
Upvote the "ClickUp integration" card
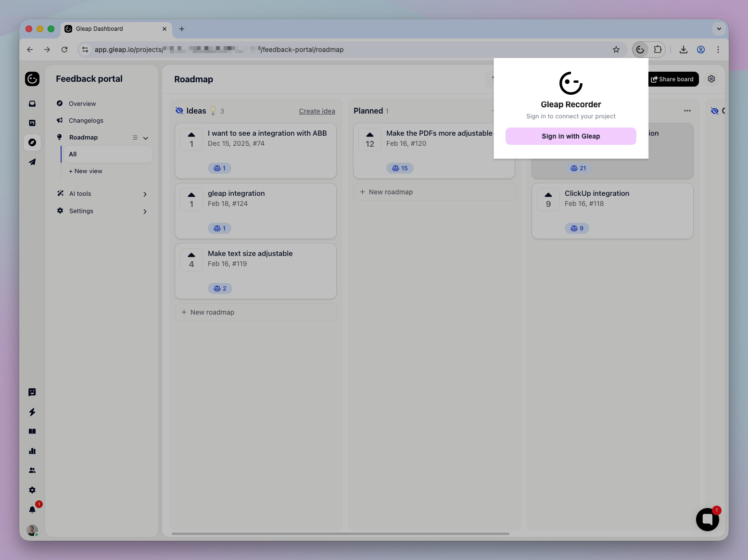(x=548, y=200)
